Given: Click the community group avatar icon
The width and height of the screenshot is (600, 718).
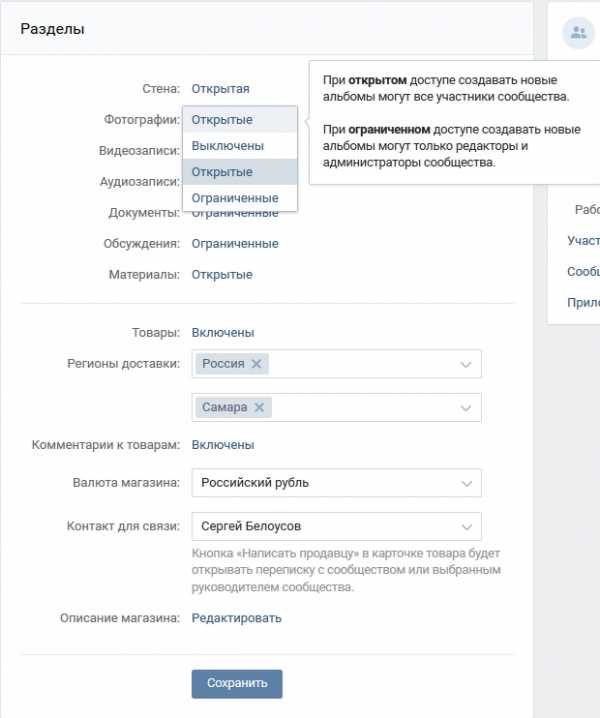Looking at the screenshot, I should (578, 33).
